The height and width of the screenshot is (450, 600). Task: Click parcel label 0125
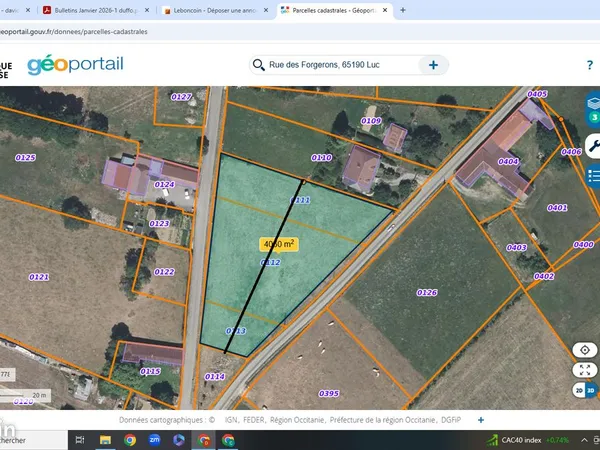pyautogui.click(x=26, y=158)
